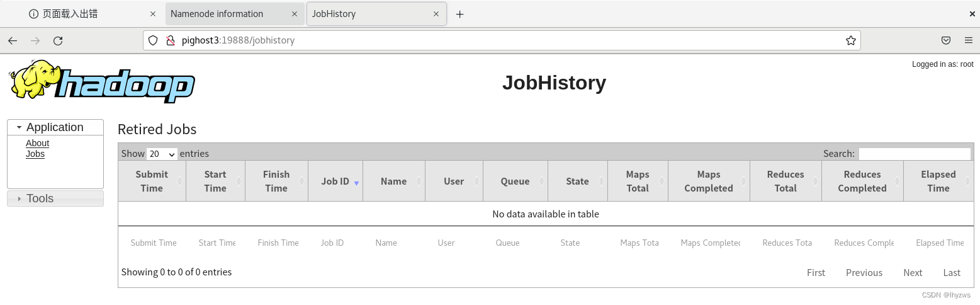Click the address bar URL field
The width and height of the screenshot is (980, 305).
[502, 40]
